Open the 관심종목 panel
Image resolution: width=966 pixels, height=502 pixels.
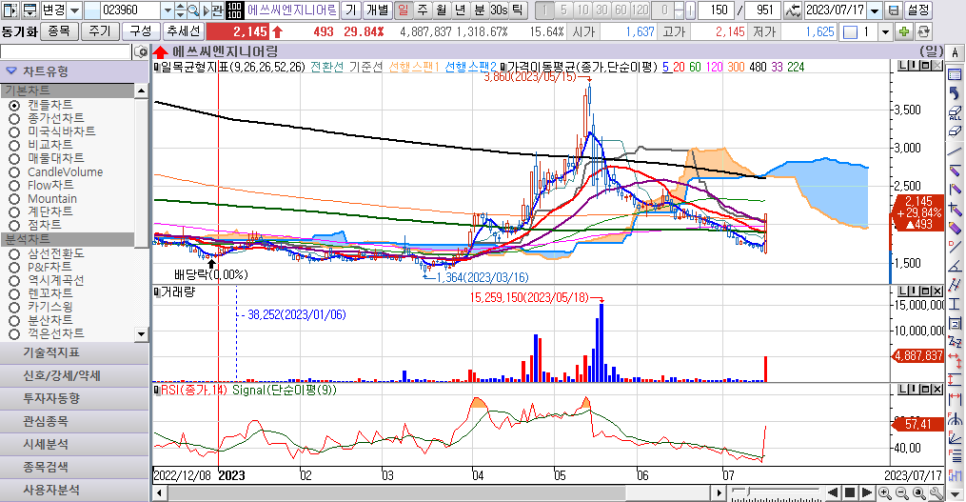(75, 421)
